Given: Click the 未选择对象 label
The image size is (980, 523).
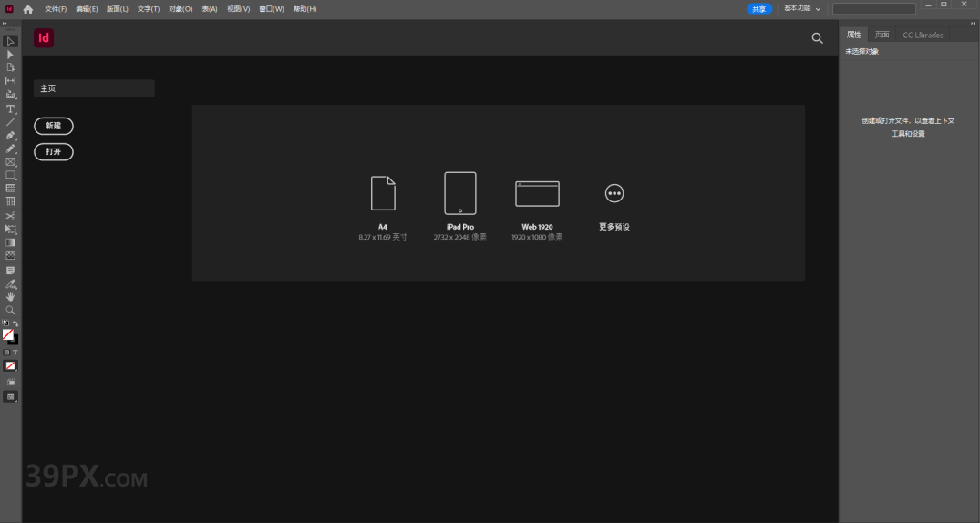Looking at the screenshot, I should 861,52.
